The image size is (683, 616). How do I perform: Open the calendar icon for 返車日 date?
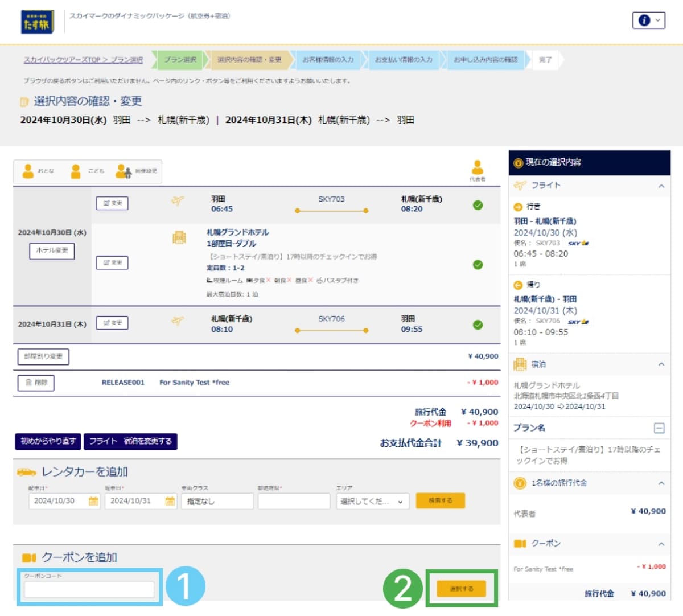tap(169, 502)
